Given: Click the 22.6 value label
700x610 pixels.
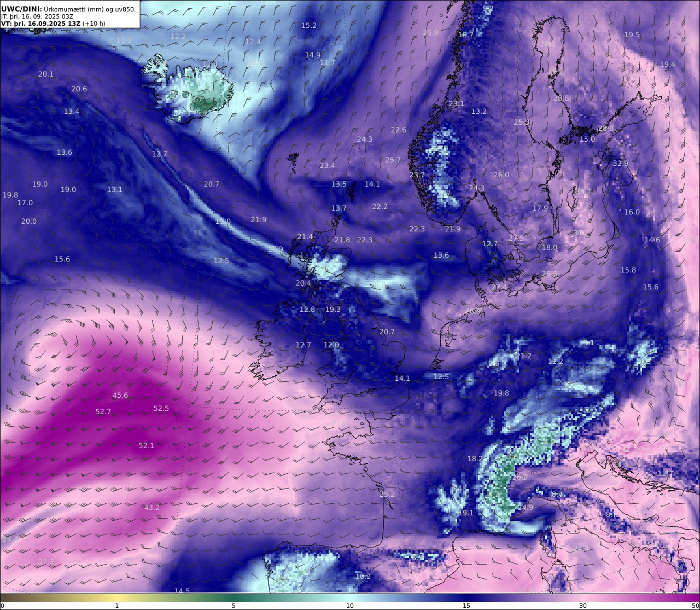Looking at the screenshot, I should point(399,130).
